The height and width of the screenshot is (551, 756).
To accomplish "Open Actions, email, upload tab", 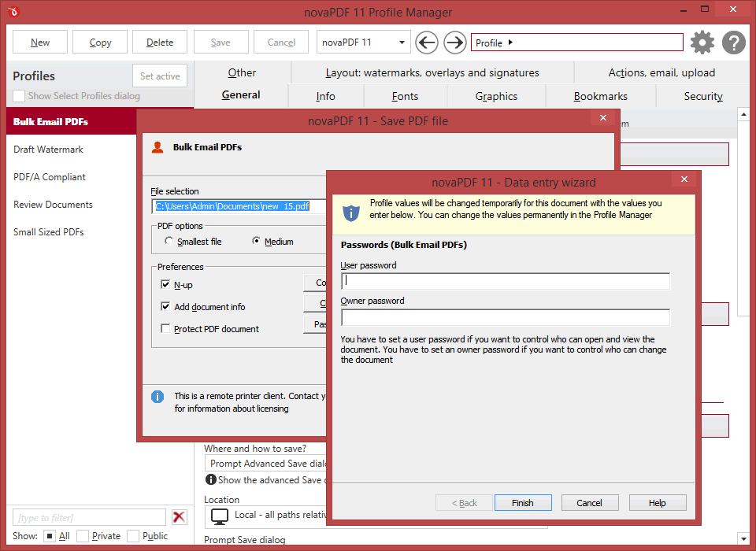I will point(661,72).
